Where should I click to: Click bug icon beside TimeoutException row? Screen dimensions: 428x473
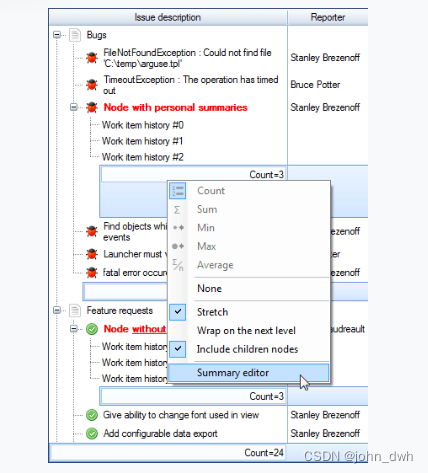coord(92,85)
